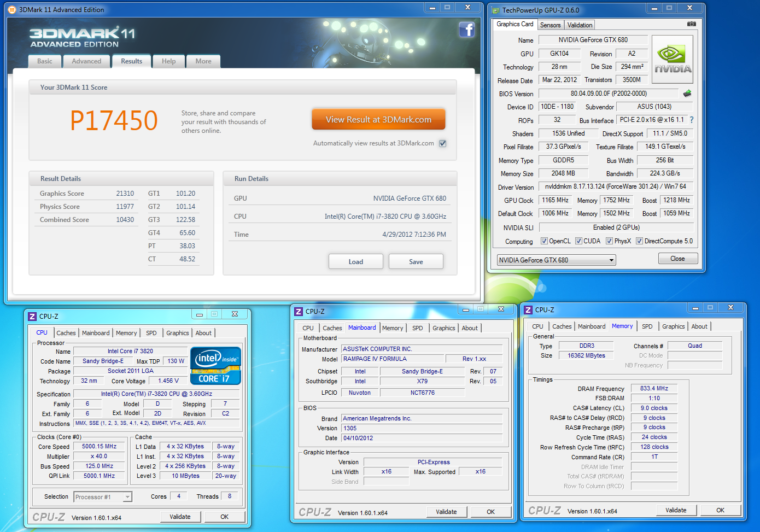
Task: Click the BIOS Version field in GPU-Z
Action: (x=609, y=93)
